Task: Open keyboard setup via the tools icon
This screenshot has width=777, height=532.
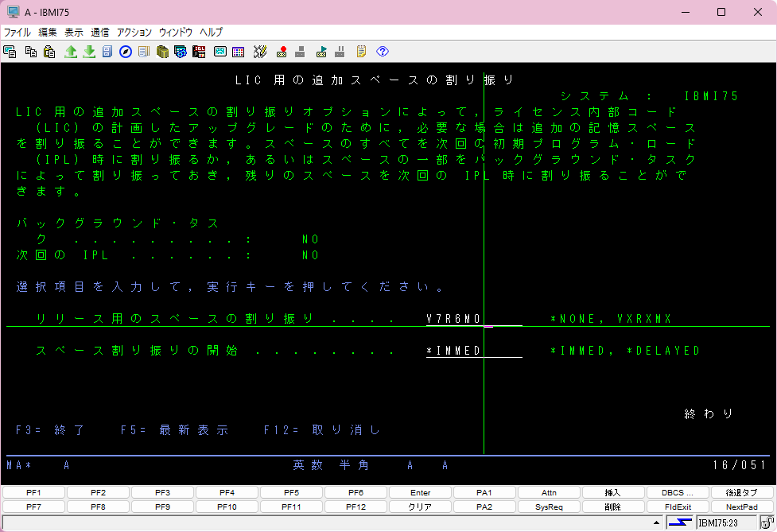Action: [260, 51]
